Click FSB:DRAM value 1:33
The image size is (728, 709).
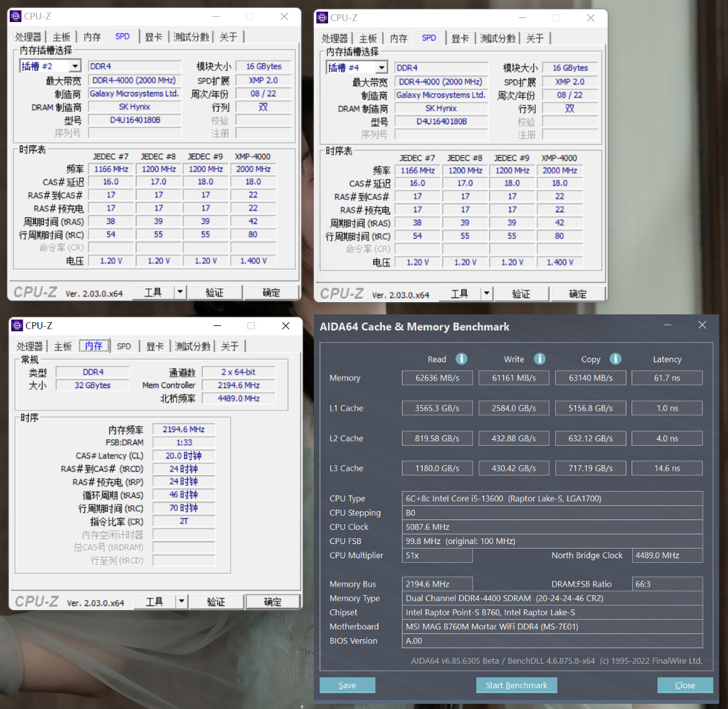pos(184,442)
